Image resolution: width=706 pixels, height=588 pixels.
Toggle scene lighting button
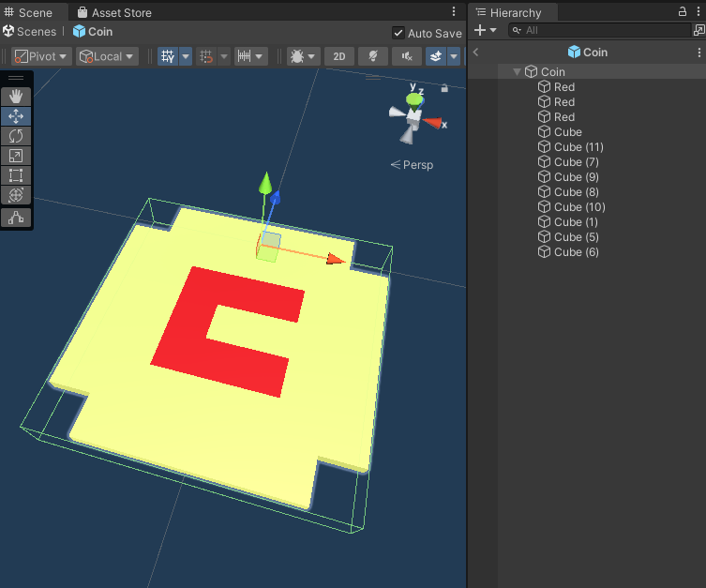(x=373, y=56)
